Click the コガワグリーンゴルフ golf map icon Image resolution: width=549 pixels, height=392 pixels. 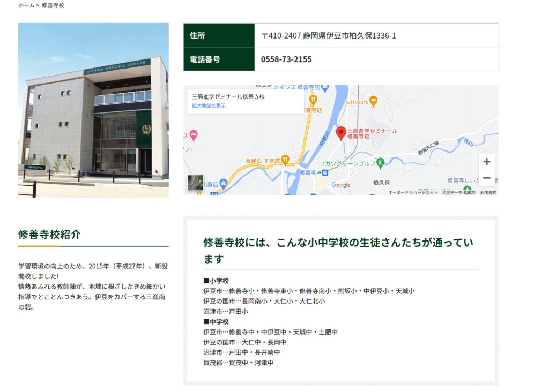381,163
